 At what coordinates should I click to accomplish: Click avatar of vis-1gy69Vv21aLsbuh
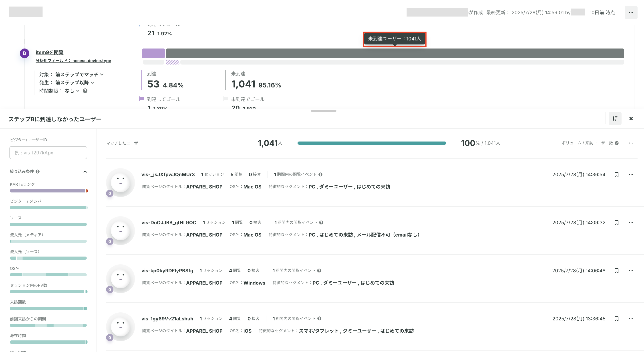tap(120, 327)
